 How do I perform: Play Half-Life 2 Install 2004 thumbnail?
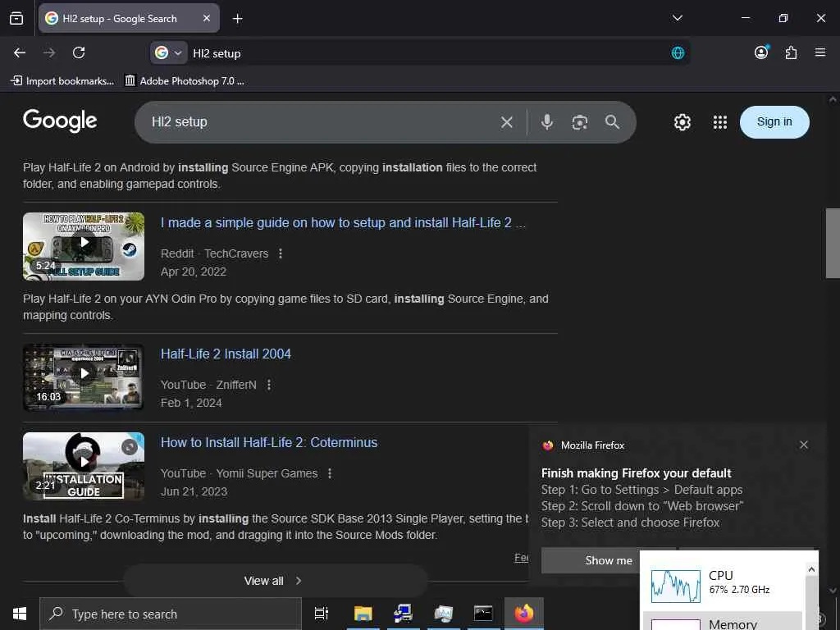[x=84, y=377]
